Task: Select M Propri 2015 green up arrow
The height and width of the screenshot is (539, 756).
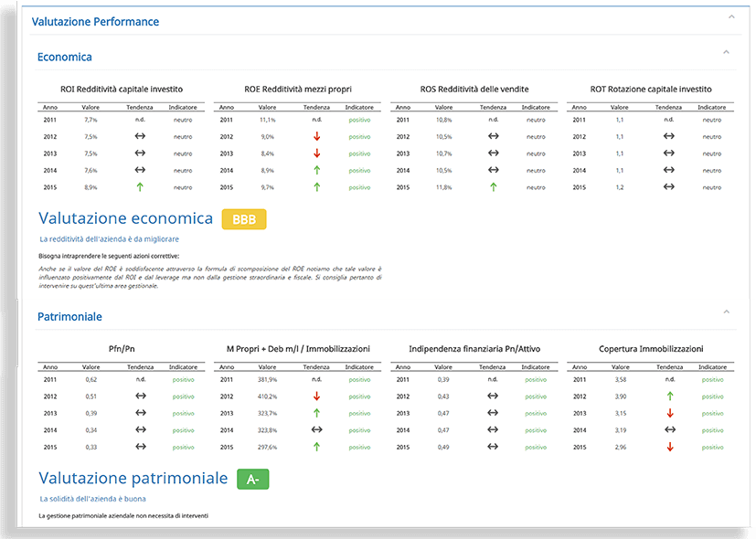Action: click(317, 447)
